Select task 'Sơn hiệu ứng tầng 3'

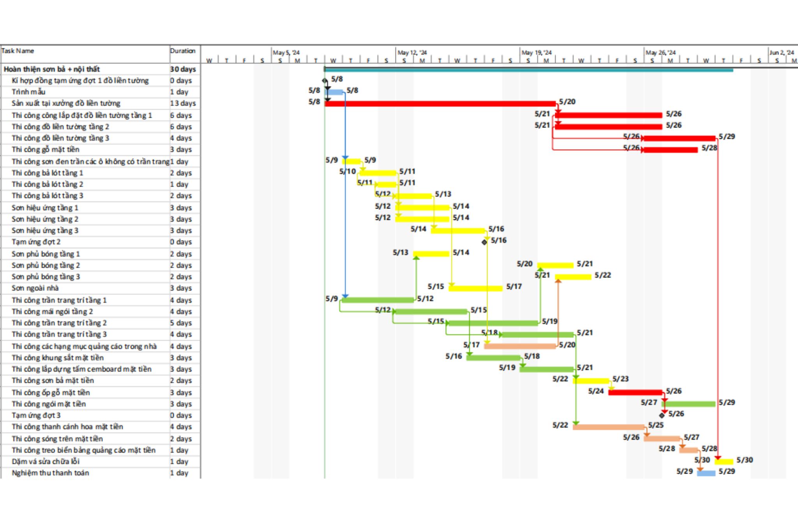(x=45, y=230)
